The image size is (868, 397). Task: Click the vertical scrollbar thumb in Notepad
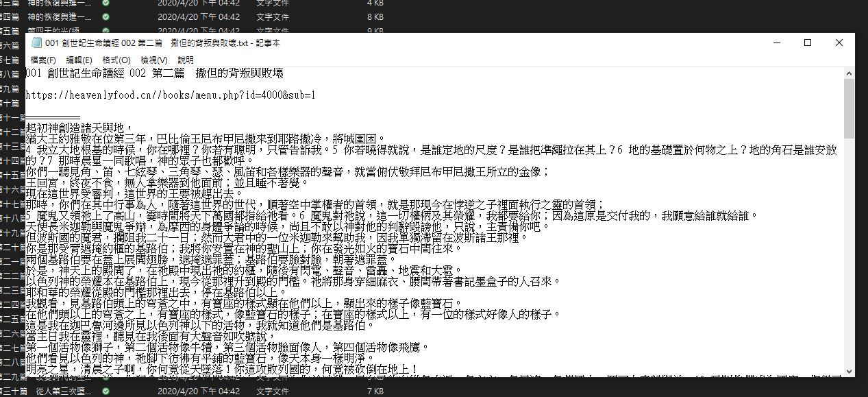point(850,110)
